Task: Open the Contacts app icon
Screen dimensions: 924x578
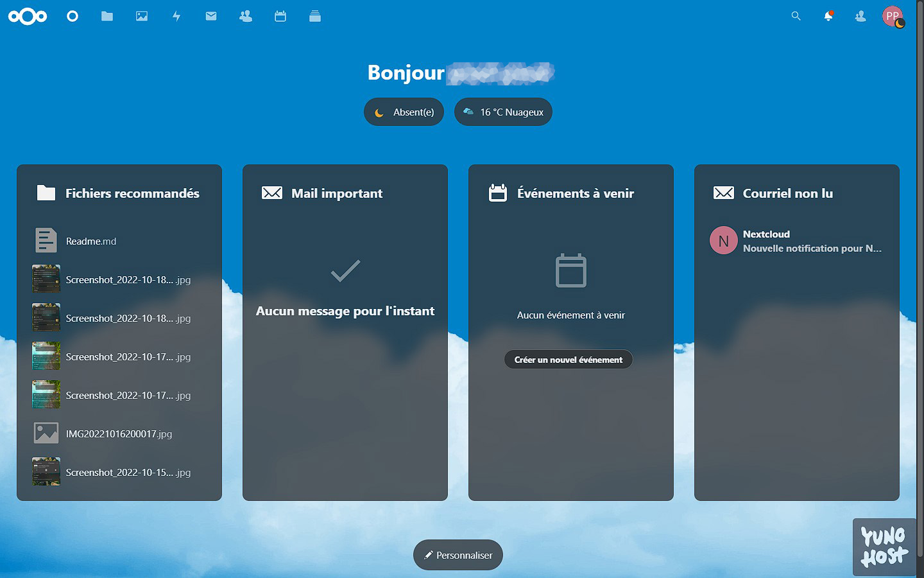Action: (x=246, y=16)
